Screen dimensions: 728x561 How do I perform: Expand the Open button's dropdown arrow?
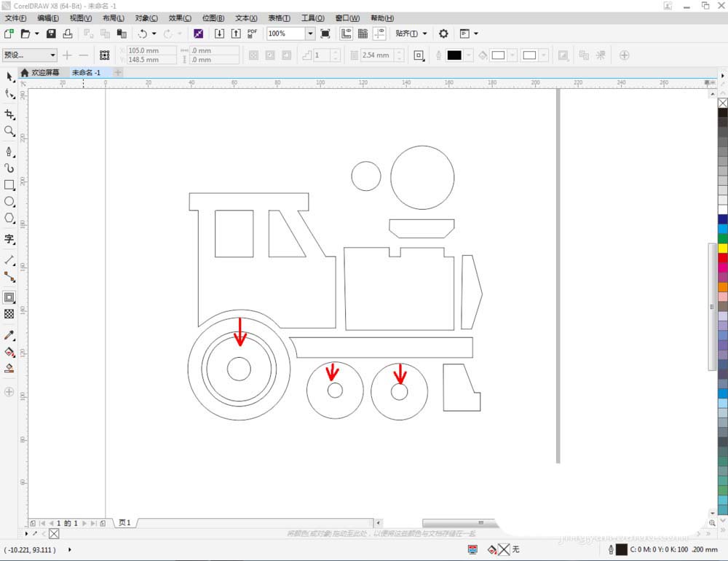(36, 34)
